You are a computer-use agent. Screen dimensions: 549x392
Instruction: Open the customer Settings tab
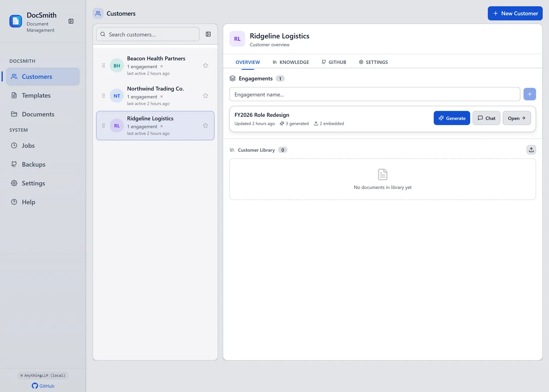[x=373, y=62]
